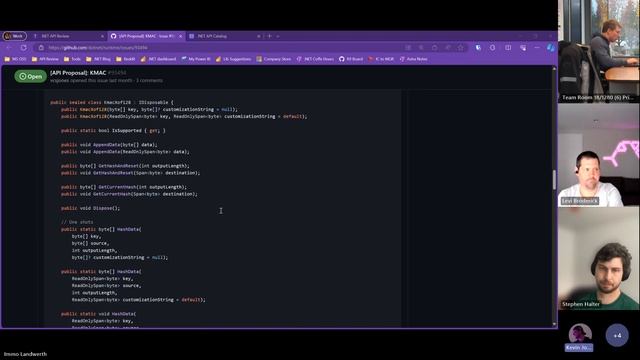The height and width of the screenshot is (360, 640).
Task: Switch to the .NET API Review tab
Action: coord(69,36)
